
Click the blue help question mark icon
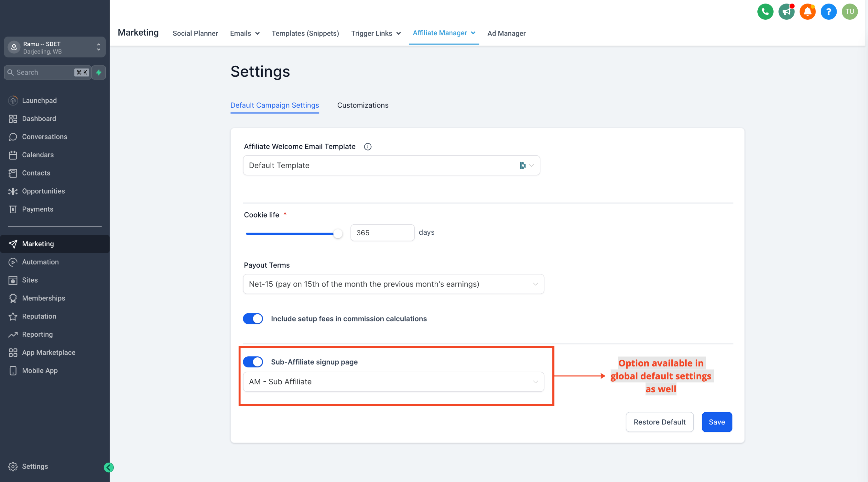point(828,12)
